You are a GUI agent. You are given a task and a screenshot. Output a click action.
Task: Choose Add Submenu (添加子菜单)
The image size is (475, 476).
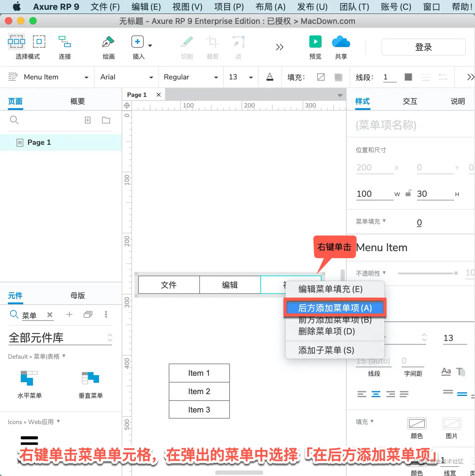tap(335, 350)
